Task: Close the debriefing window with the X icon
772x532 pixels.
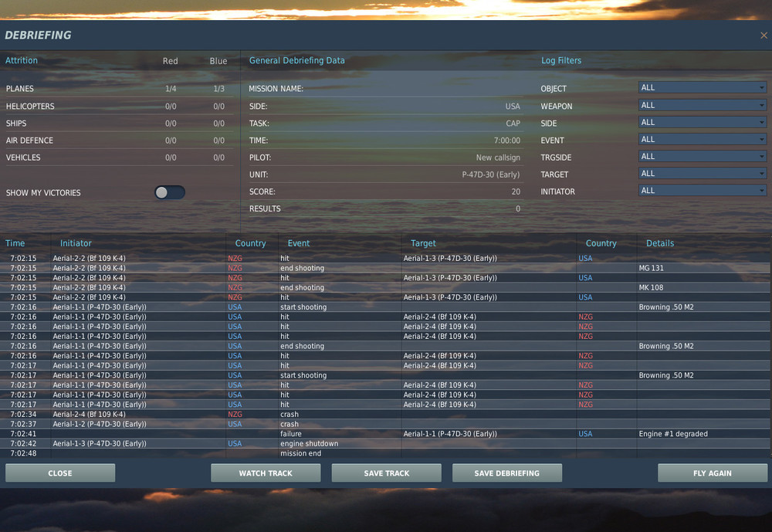Action: (764, 36)
